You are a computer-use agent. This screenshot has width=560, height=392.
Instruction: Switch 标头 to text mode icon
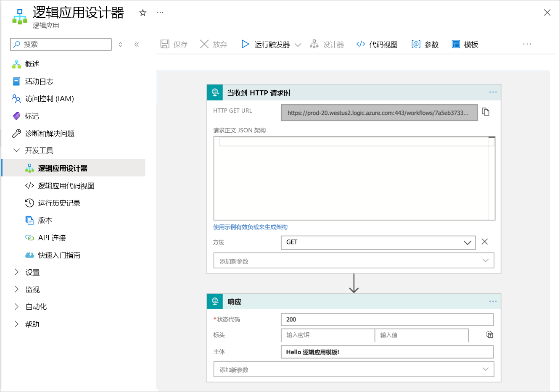point(490,335)
